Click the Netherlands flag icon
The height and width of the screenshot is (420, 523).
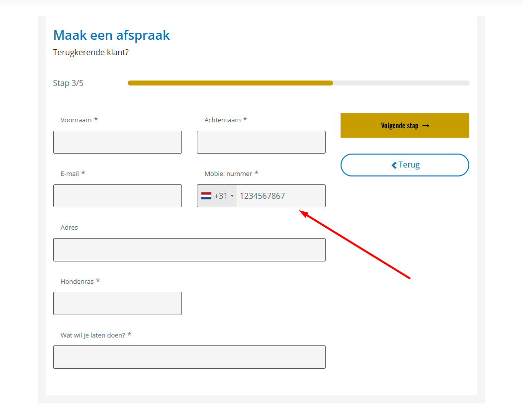(206, 196)
